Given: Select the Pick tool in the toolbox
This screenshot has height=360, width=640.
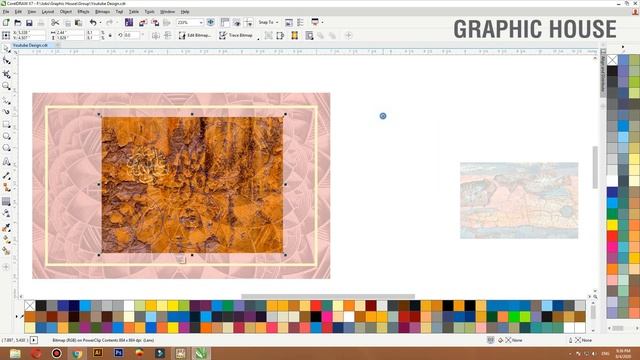Looking at the screenshot, I should click(7, 49).
